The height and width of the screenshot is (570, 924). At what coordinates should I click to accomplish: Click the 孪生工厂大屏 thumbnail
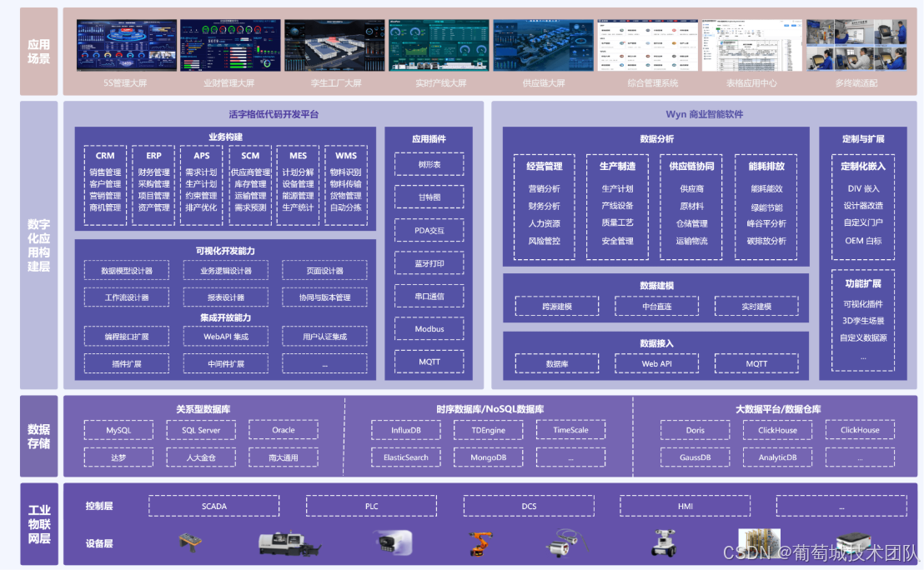334,45
